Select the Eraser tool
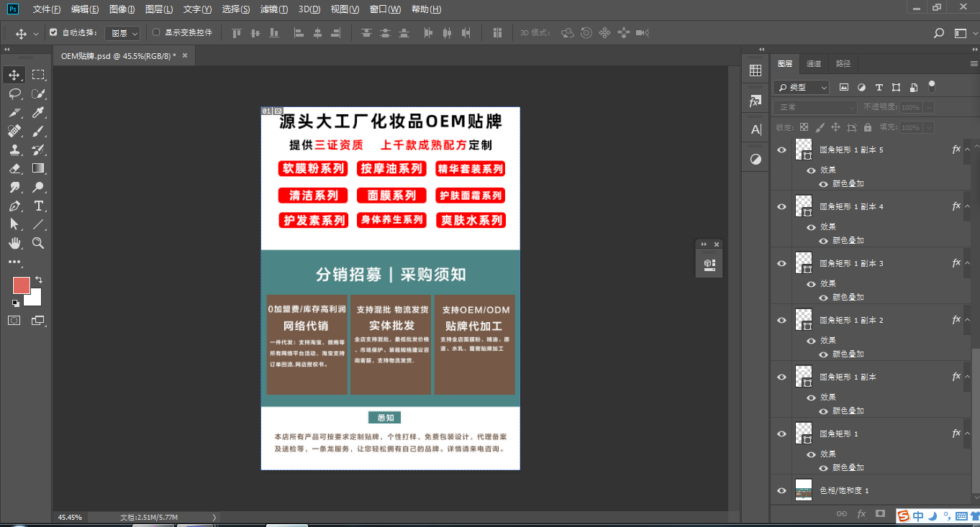The image size is (980, 527). pos(14,168)
